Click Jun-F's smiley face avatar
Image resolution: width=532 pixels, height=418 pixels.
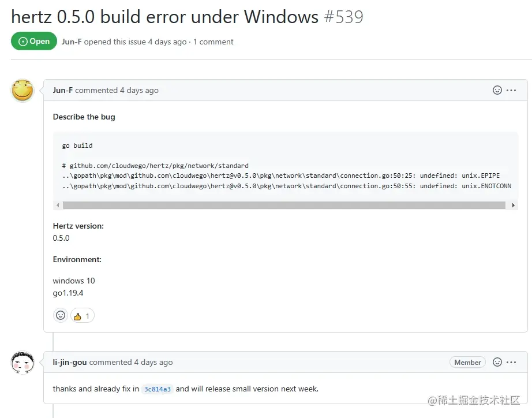tap(23, 91)
